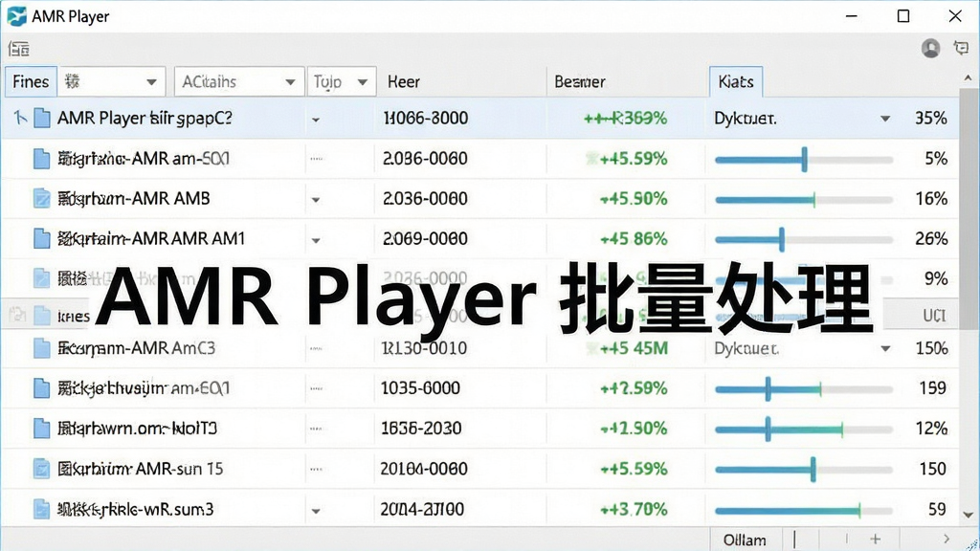Click file icon of the wiR.sum3 row

[41, 509]
